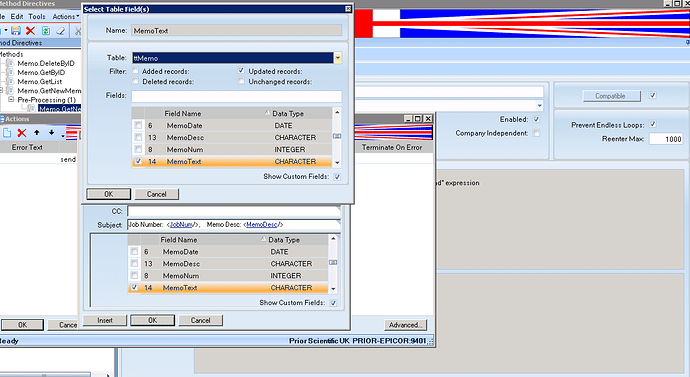Maximize the Actions window
The width and height of the screenshot is (690, 377).
(x=418, y=119)
